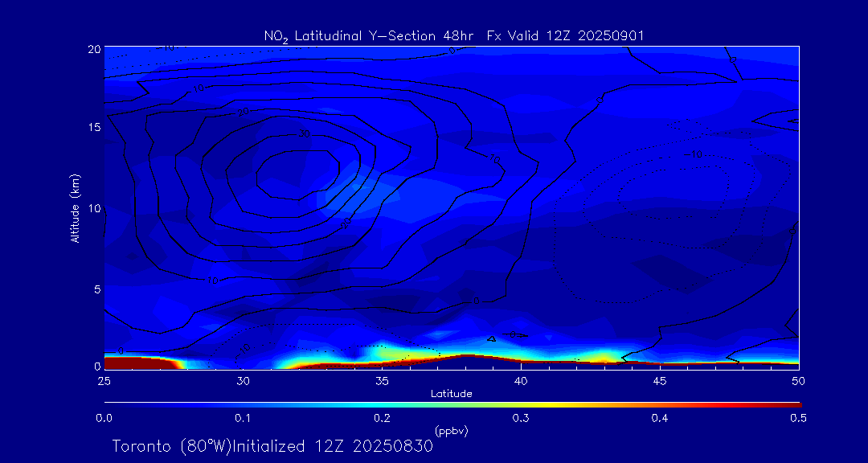868x463 pixels.
Task: Click the Latitude x-axis label
Action: point(451,394)
